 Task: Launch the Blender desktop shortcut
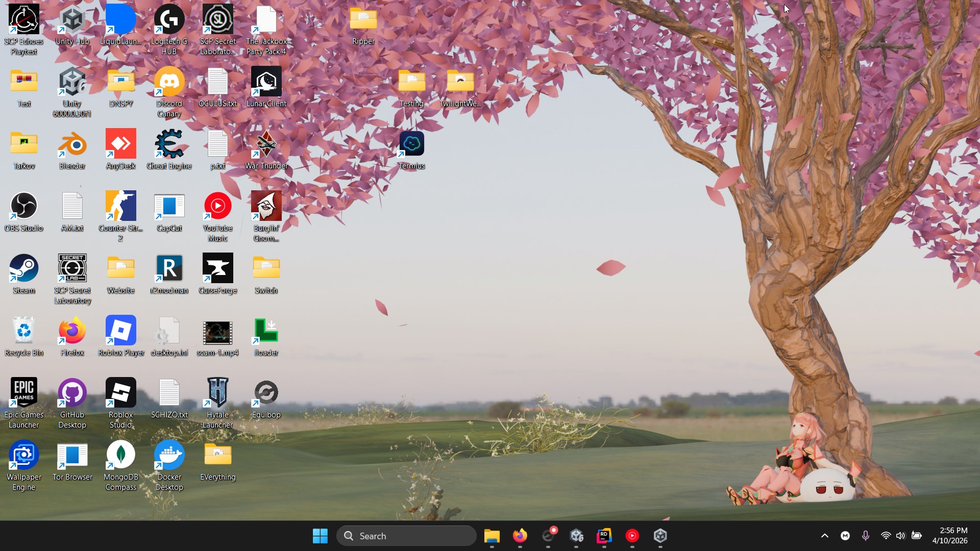pyautogui.click(x=72, y=150)
